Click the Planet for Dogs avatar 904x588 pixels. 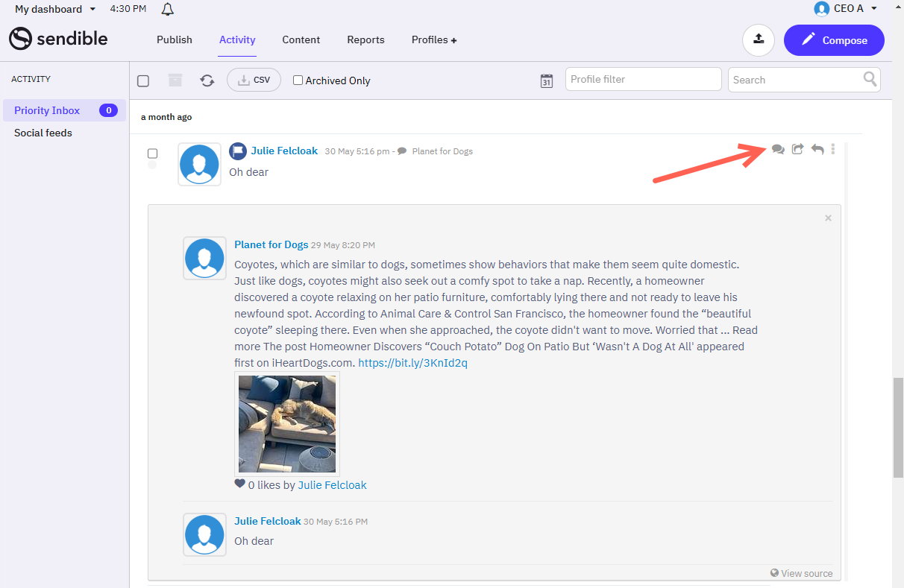tap(204, 259)
